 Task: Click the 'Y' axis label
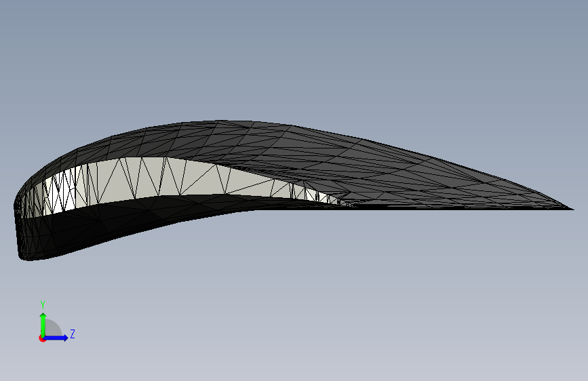[x=43, y=305]
